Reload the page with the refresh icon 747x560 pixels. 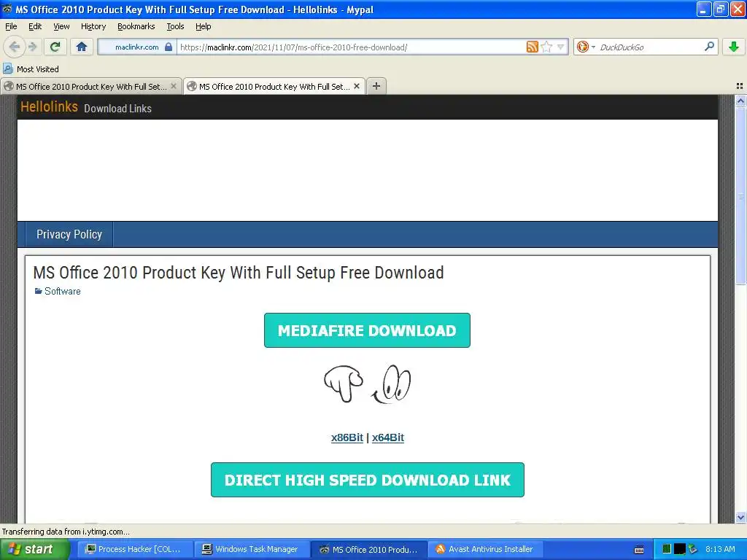55,47
